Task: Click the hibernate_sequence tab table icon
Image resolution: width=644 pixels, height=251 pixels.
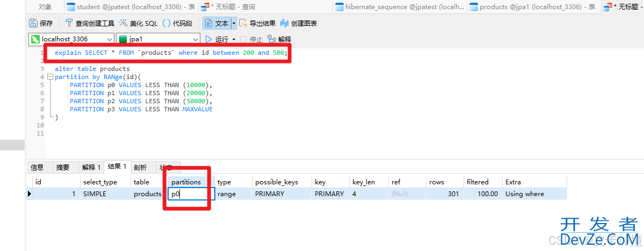Action: click(x=339, y=6)
